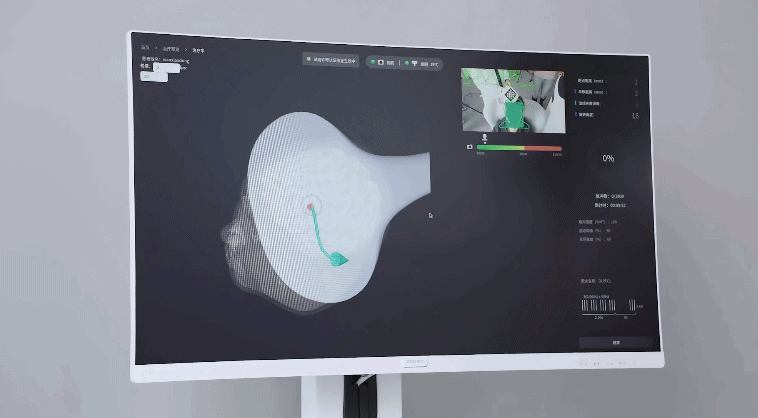758x418 pixels.
Task: Open the second breadcrumb item
Action: pyautogui.click(x=171, y=49)
